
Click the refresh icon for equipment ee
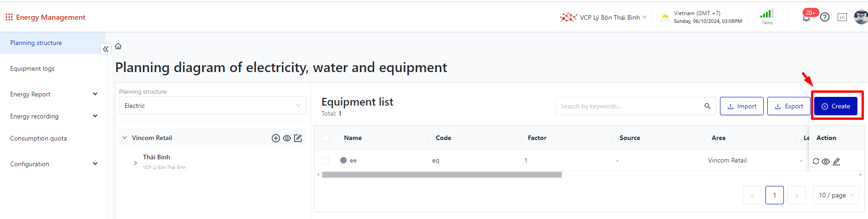pyautogui.click(x=816, y=161)
